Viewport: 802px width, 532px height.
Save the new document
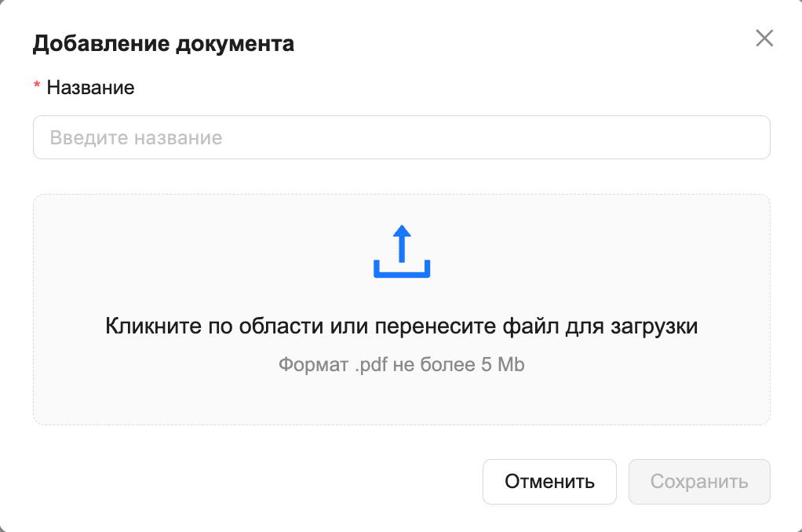[699, 481]
